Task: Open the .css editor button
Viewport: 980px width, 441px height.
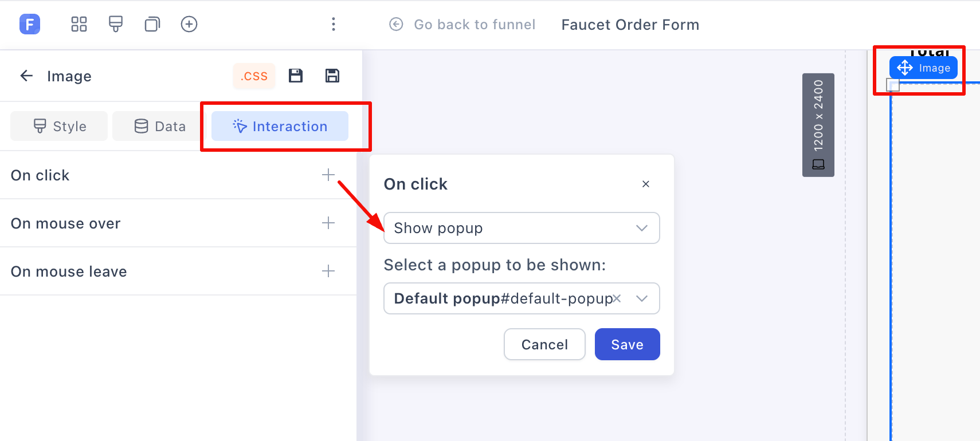Action: tap(254, 76)
